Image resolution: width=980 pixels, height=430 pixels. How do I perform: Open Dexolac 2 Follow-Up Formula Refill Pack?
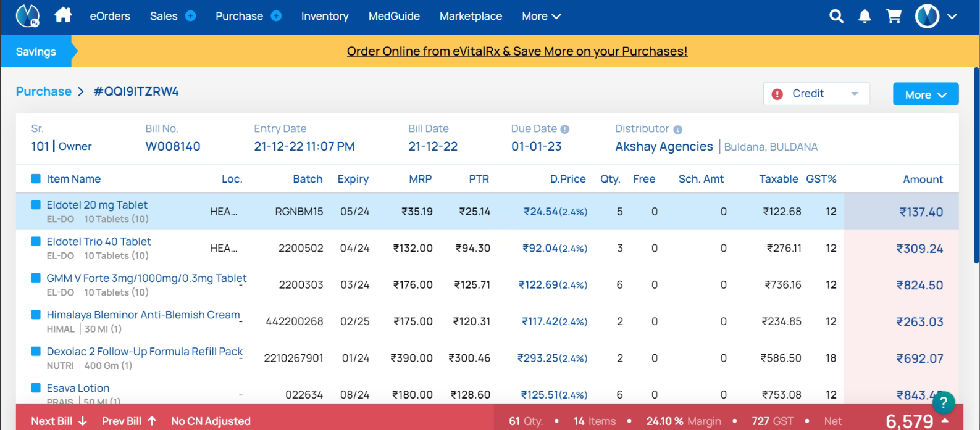tap(144, 351)
